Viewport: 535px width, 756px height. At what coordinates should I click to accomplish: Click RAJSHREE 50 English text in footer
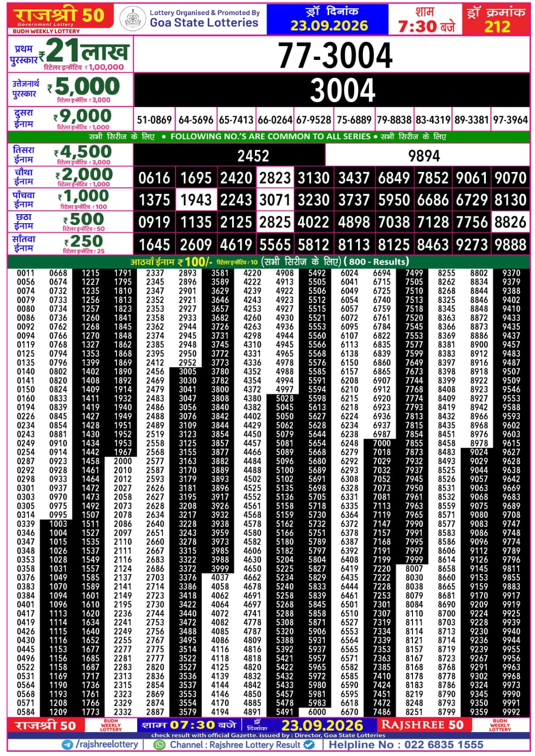coord(422,725)
